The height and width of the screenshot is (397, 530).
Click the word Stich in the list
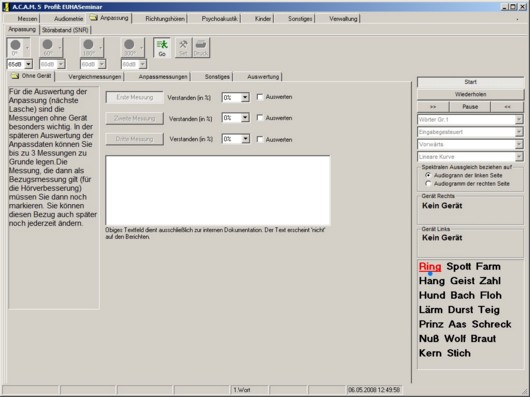tap(459, 353)
